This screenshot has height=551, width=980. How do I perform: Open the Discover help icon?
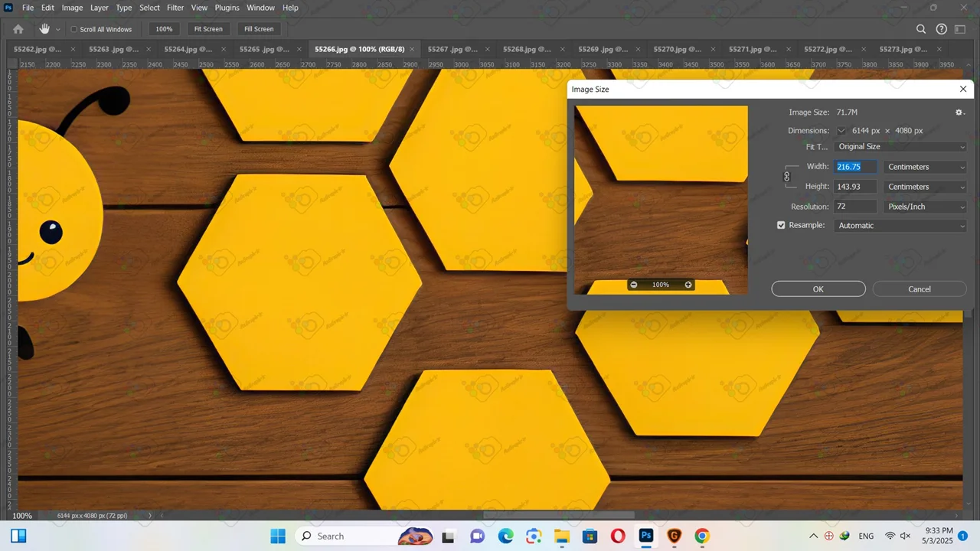click(x=942, y=29)
